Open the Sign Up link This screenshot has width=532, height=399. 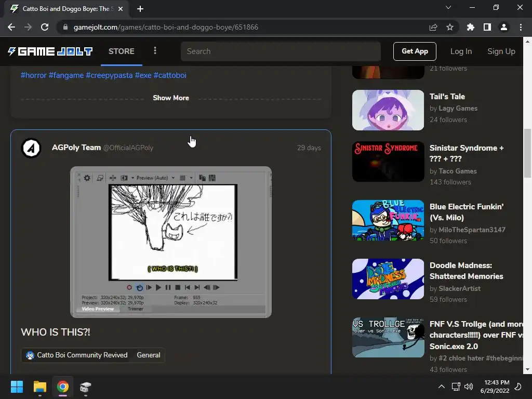[x=501, y=51]
